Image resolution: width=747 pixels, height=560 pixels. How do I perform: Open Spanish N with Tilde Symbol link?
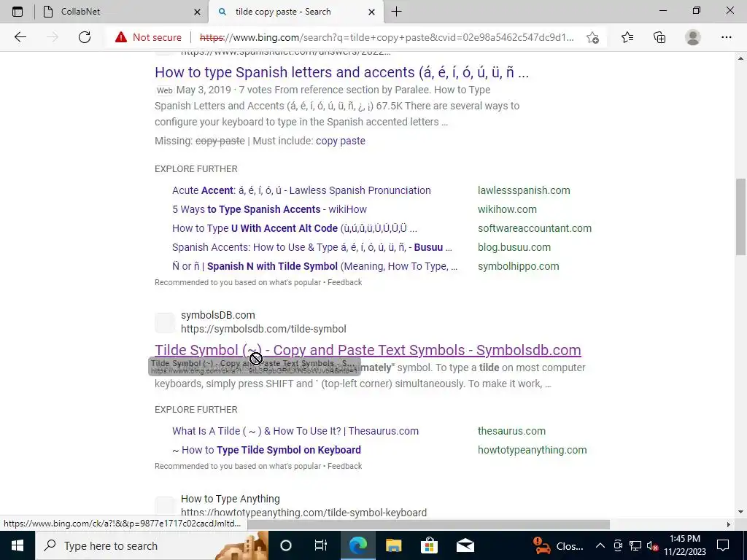coord(314,267)
